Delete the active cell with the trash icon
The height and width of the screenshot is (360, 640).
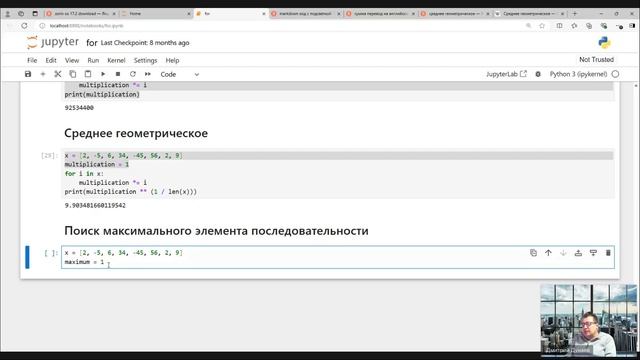pyautogui.click(x=608, y=253)
